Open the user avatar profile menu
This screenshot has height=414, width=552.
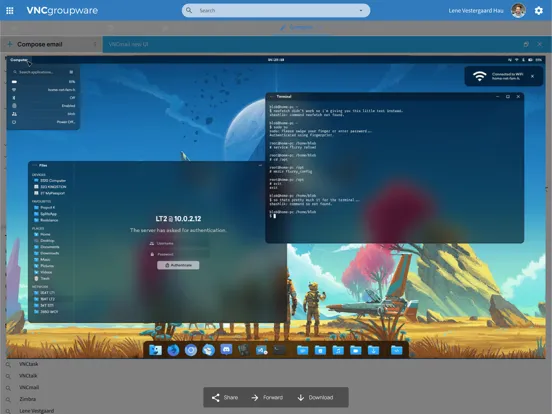point(518,11)
